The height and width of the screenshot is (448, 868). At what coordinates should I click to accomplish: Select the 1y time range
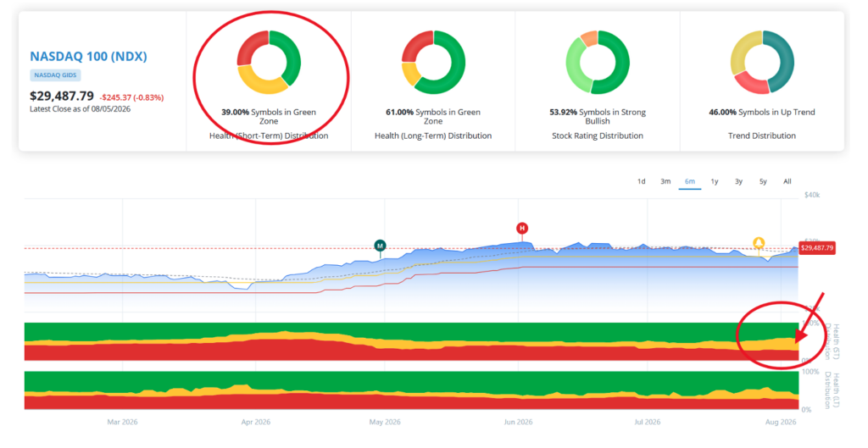(x=714, y=181)
